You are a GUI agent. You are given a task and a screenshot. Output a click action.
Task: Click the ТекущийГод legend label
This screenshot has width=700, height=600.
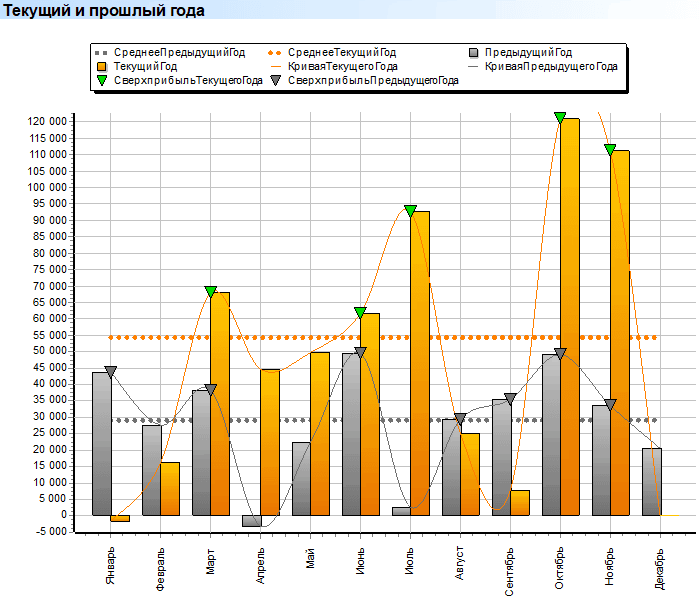coord(146,67)
